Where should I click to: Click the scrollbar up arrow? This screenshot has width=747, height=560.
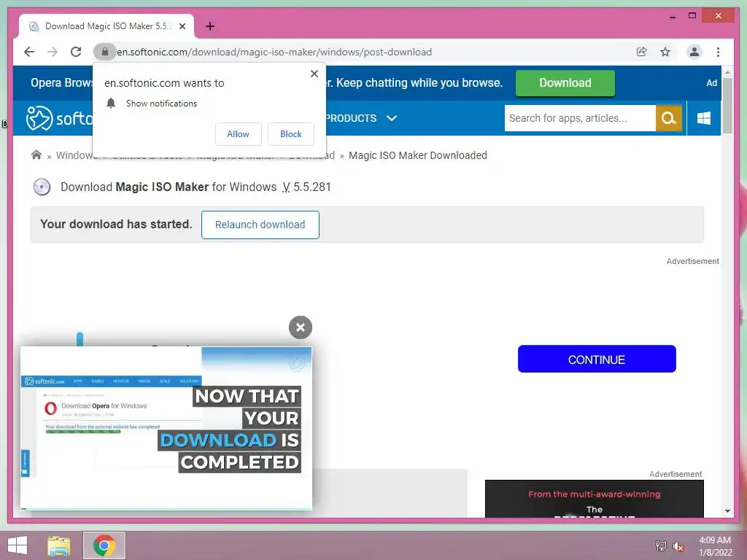pos(727,72)
